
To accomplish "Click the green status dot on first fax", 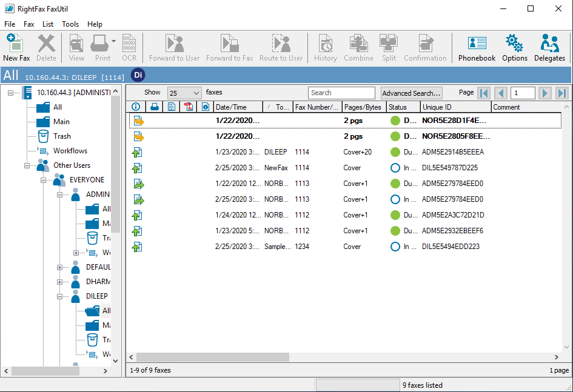I will coord(395,121).
